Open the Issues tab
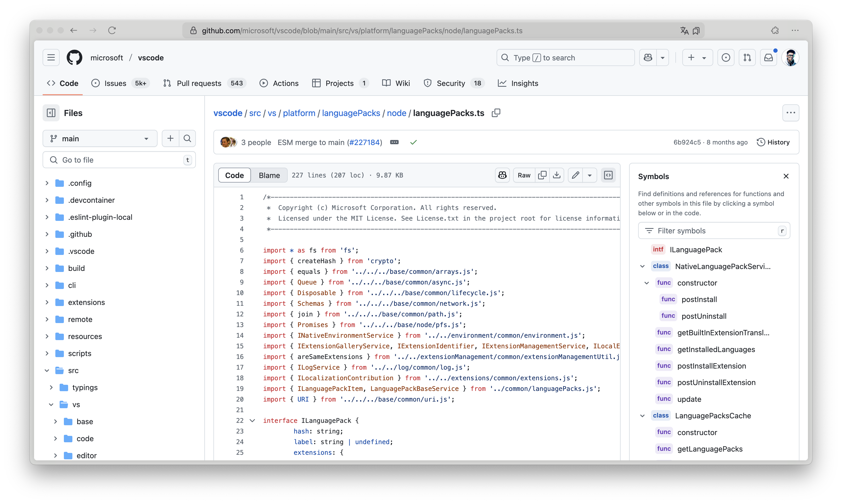 [x=121, y=83]
